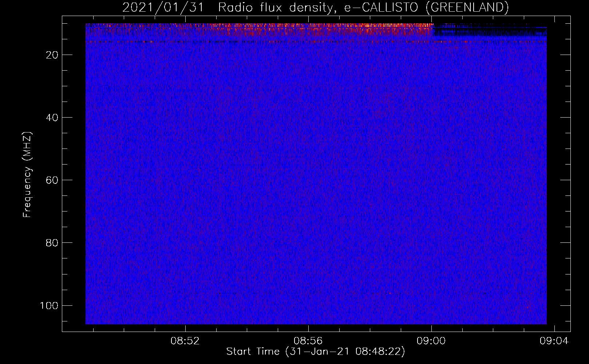589x364 pixels.
Task: Click the 20 MHz frequency tick label
Action: pos(52,55)
